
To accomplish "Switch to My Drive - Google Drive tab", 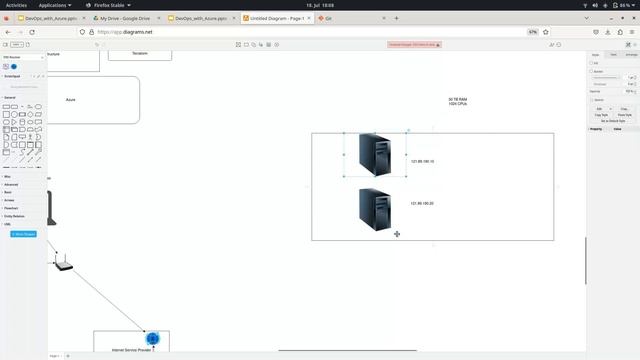I will point(125,18).
